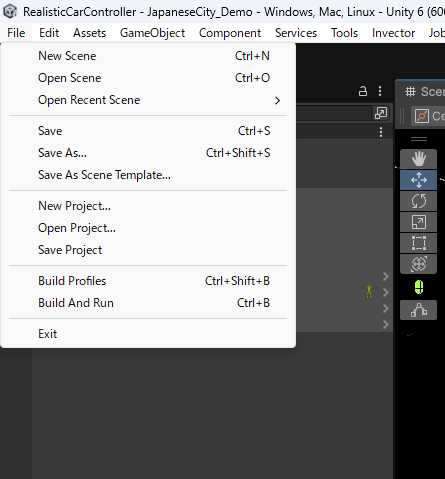445x479 pixels.
Task: Choose New Scene from the File menu
Action: [x=148, y=56]
